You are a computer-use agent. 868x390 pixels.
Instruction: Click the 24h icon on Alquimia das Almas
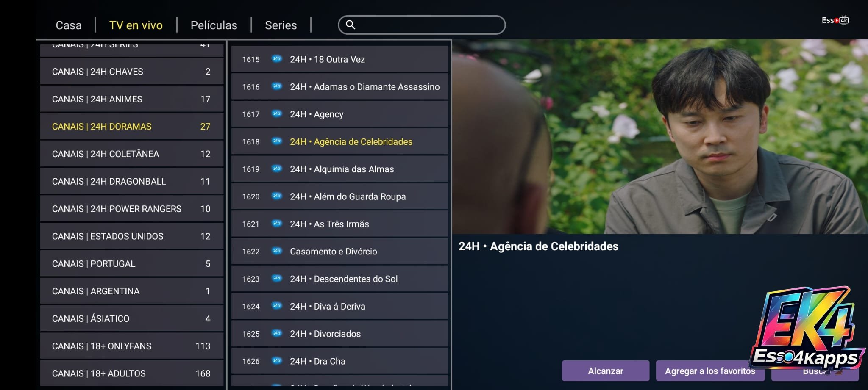[x=277, y=169]
